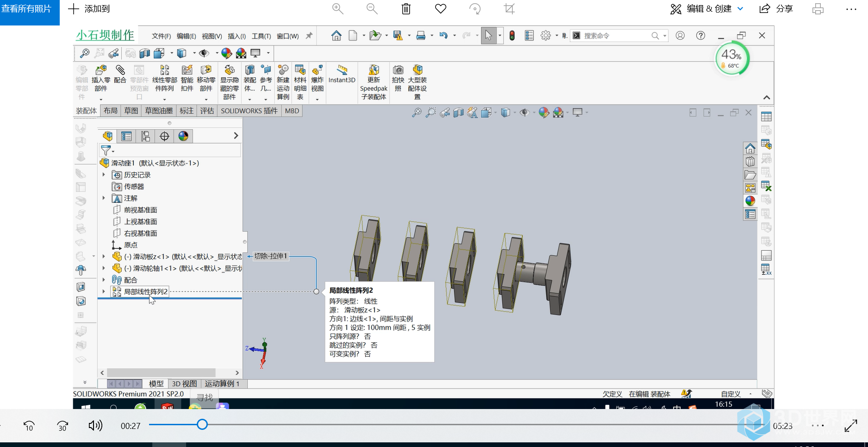This screenshot has width=868, height=447.
Task: Expand 历史记录 tree node
Action: [104, 175]
